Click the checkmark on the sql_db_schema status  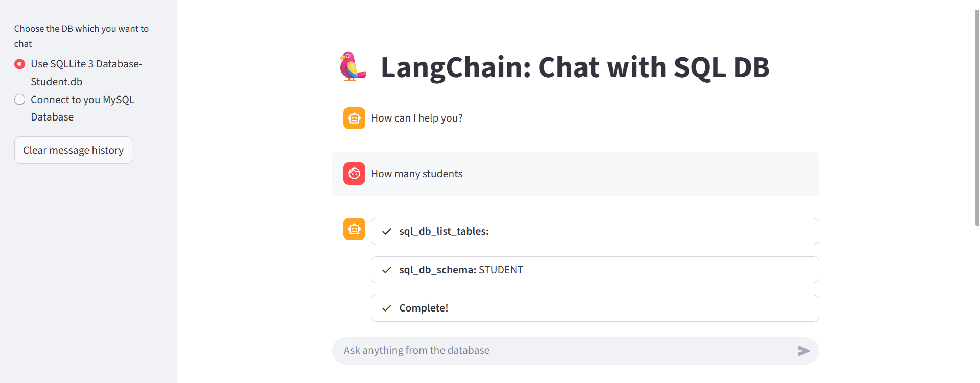point(386,270)
